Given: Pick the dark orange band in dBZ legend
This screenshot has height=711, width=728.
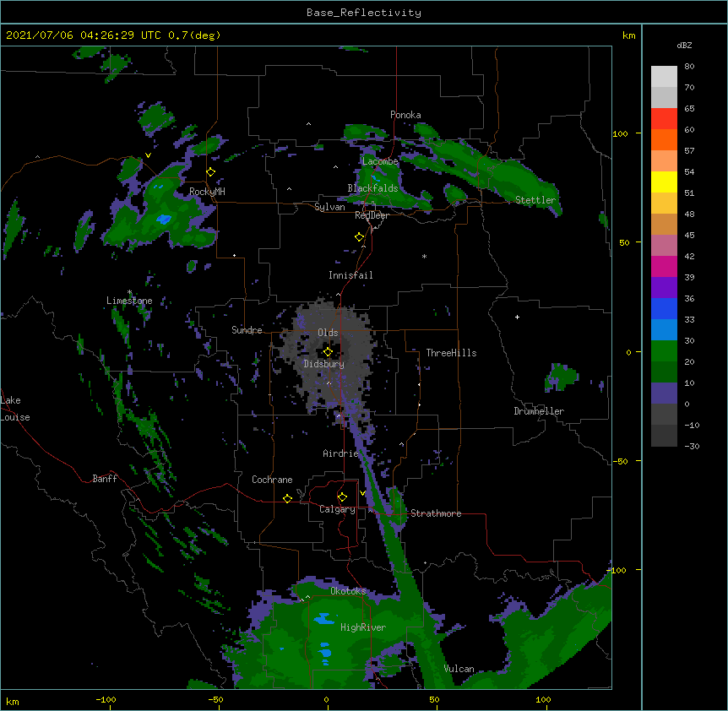Looking at the screenshot, I should pyautogui.click(x=664, y=139).
